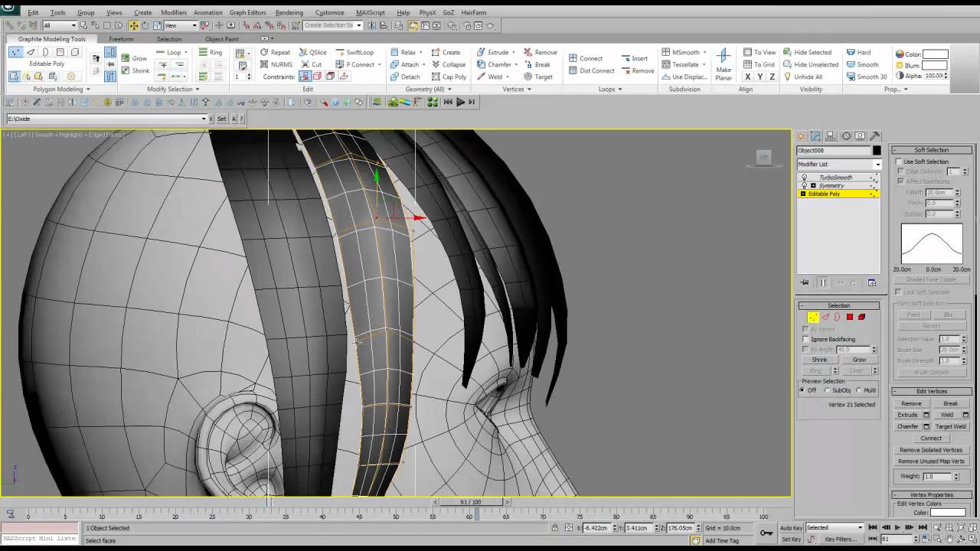Viewport: 980px width, 551px height.
Task: Collapse the Soft Selection rollout
Action: (932, 150)
